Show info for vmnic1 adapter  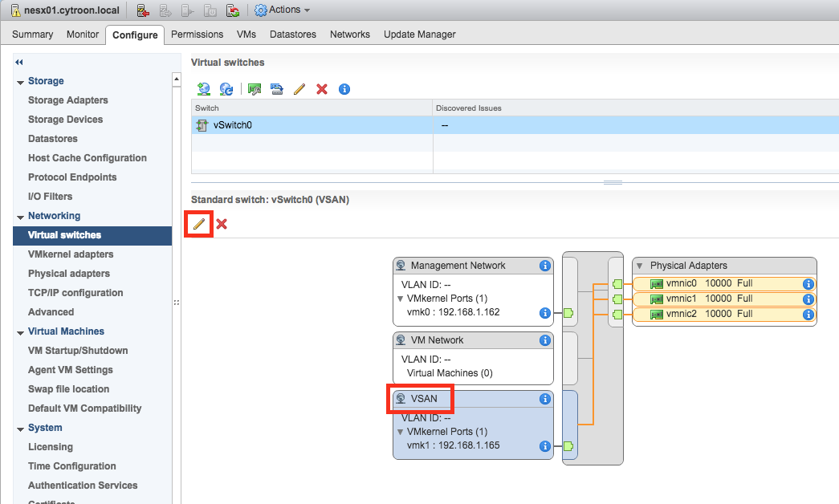808,299
